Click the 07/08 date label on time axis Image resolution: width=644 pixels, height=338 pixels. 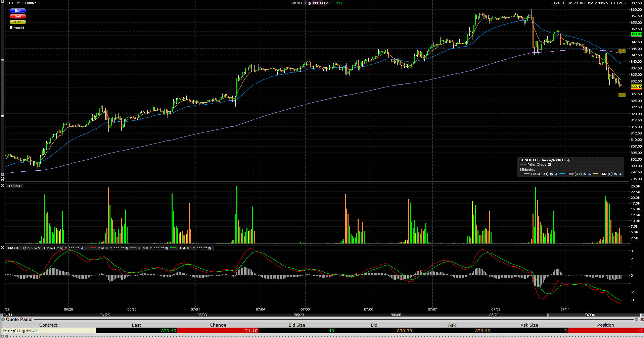pos(496,309)
